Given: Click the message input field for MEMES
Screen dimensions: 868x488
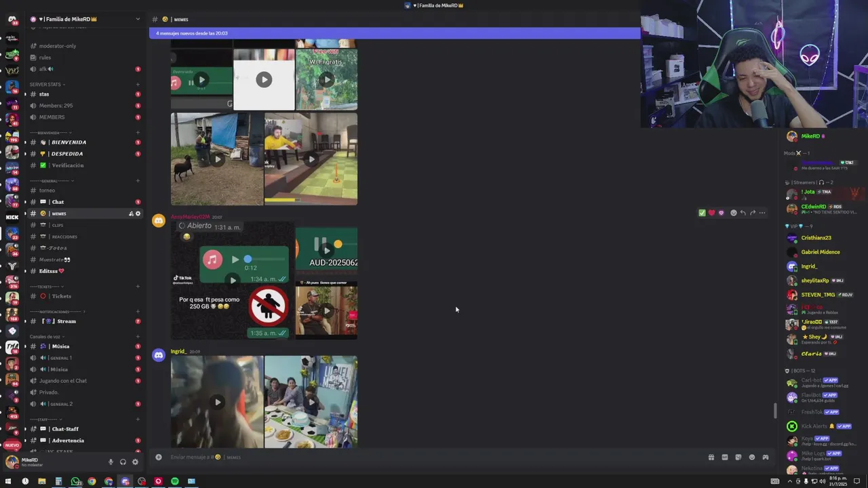Looking at the screenshot, I should [434, 457].
